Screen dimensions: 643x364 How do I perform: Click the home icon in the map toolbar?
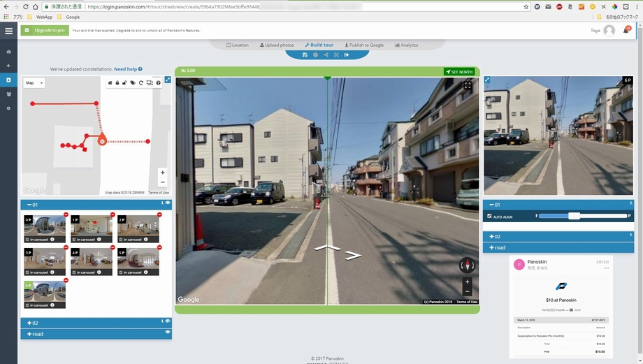(110, 83)
